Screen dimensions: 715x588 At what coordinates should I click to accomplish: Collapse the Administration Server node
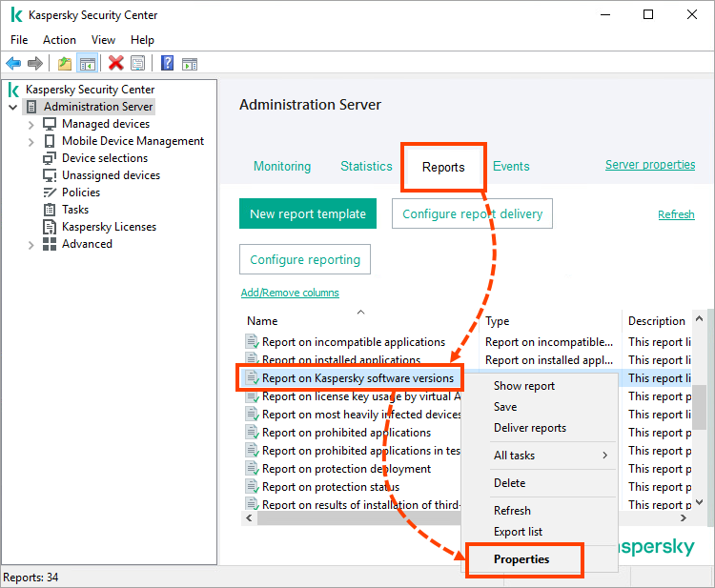[12, 107]
